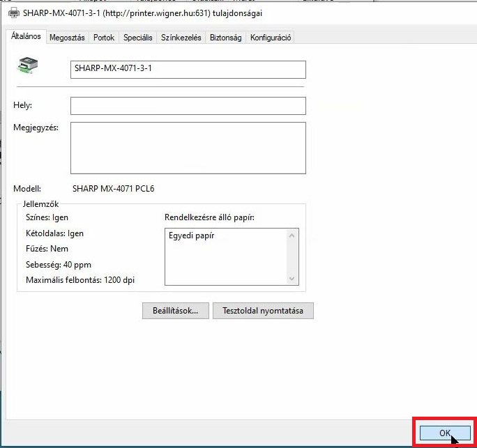
Task: Click the Kétoldalas: Igen feature text
Action: pos(55,233)
